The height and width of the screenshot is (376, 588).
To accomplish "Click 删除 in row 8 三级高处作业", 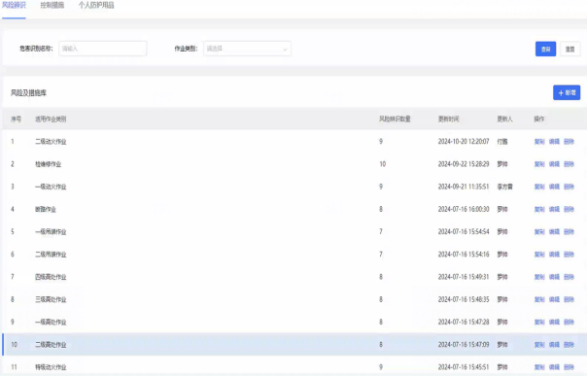I will point(569,299).
